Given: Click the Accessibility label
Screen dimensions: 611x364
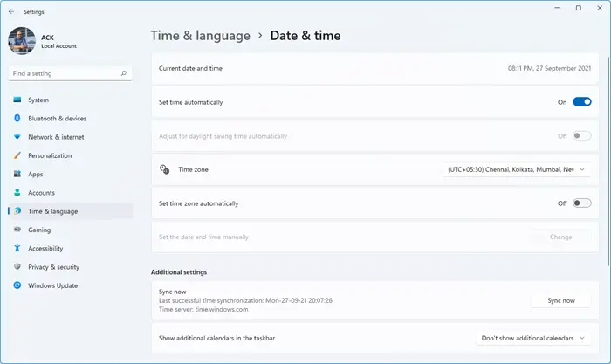Looking at the screenshot, I should (45, 248).
